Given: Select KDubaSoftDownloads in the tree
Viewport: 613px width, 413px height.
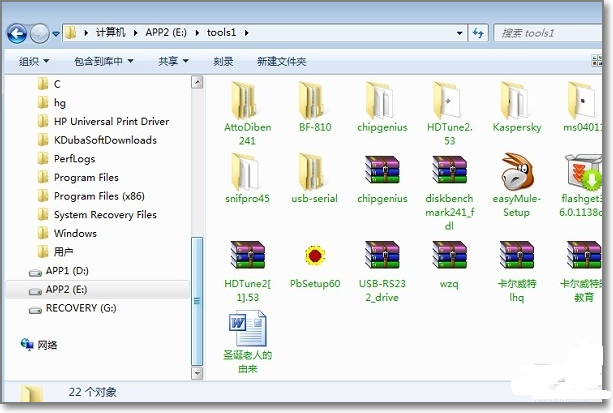Looking at the screenshot, I should click(97, 140).
